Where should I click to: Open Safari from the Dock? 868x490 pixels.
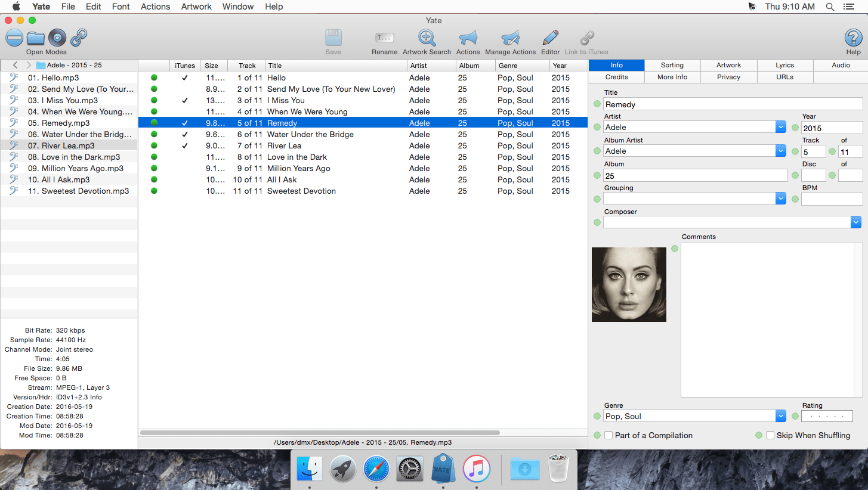(376, 469)
